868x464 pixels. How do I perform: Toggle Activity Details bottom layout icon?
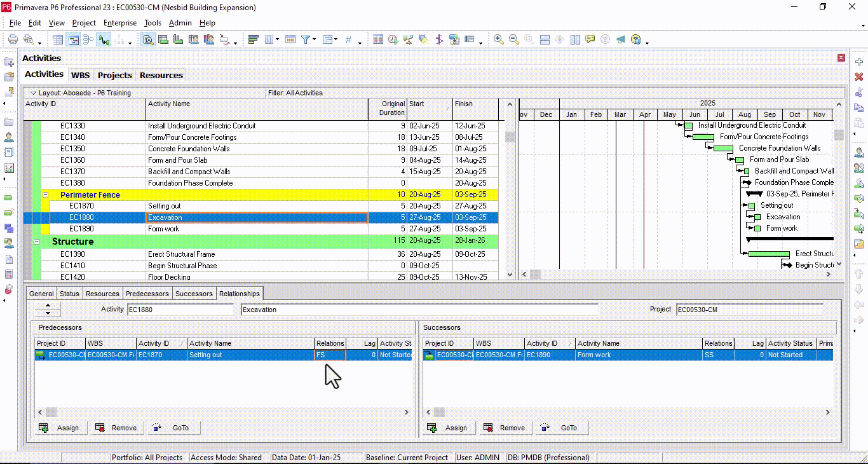[148, 39]
